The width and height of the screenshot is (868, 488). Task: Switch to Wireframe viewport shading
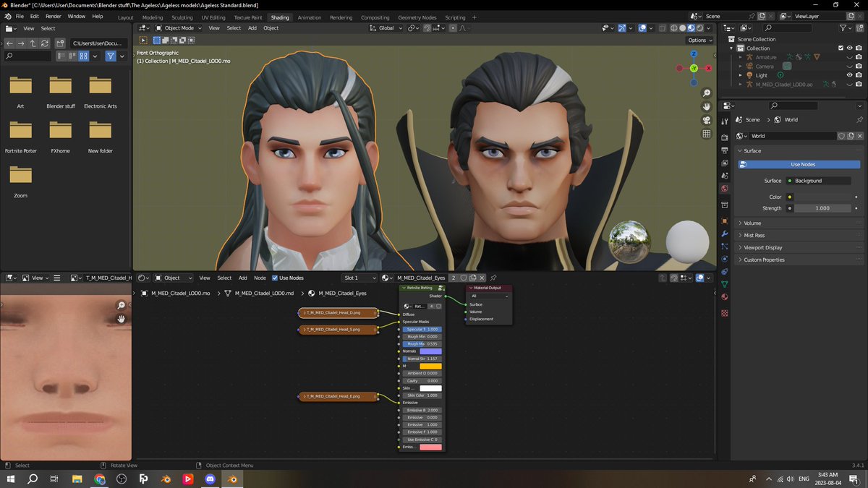click(674, 28)
